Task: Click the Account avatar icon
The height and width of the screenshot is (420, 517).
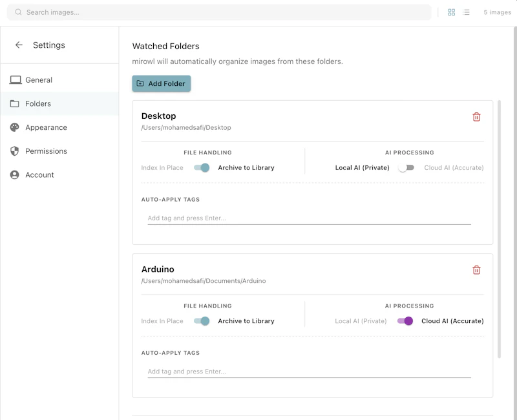Action: (14, 174)
